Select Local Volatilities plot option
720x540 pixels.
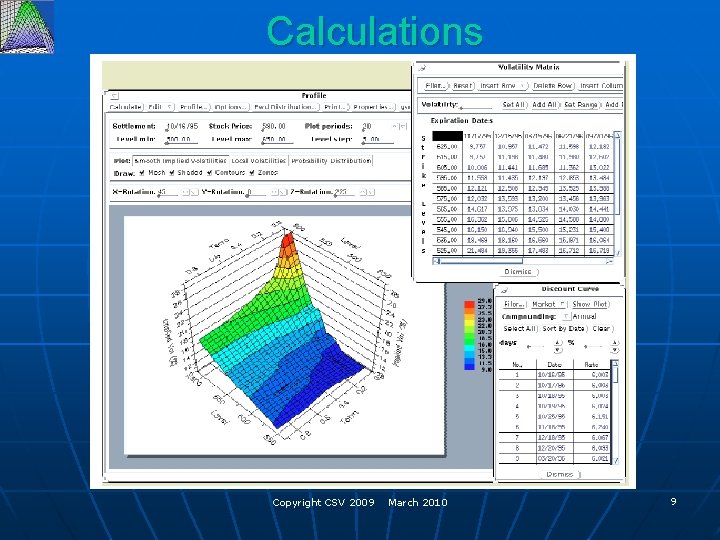[x=259, y=161]
